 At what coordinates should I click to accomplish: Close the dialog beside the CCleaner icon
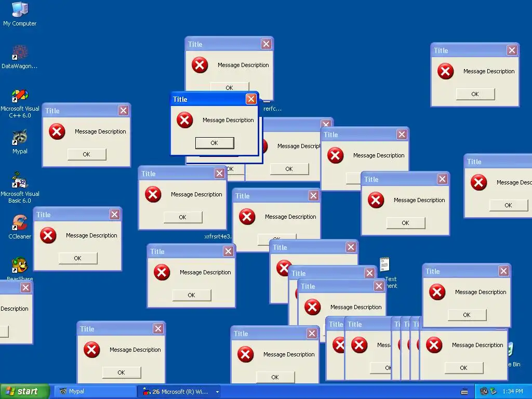(115, 215)
